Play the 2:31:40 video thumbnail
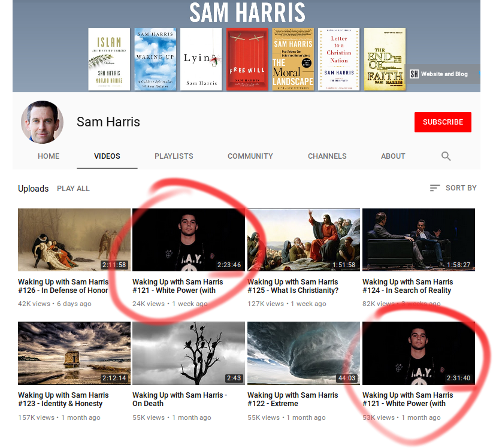The image size is (493, 448). point(419,353)
